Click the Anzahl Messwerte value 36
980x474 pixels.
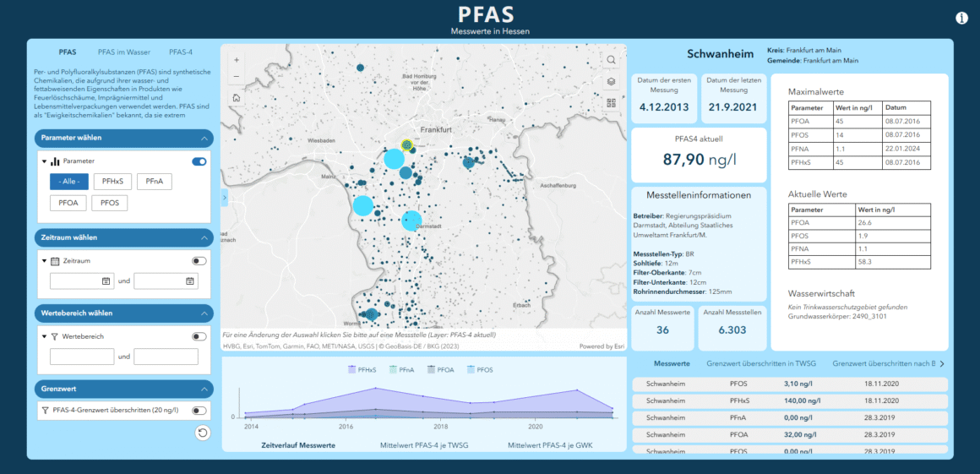pos(662,330)
